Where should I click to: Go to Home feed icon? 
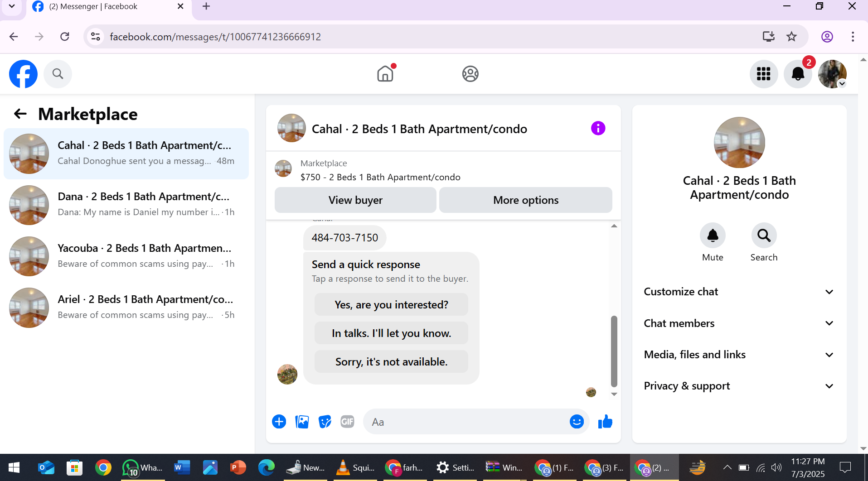point(385,73)
